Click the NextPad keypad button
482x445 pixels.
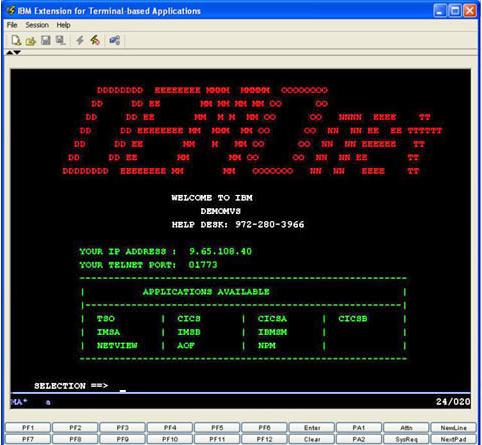pos(454,439)
